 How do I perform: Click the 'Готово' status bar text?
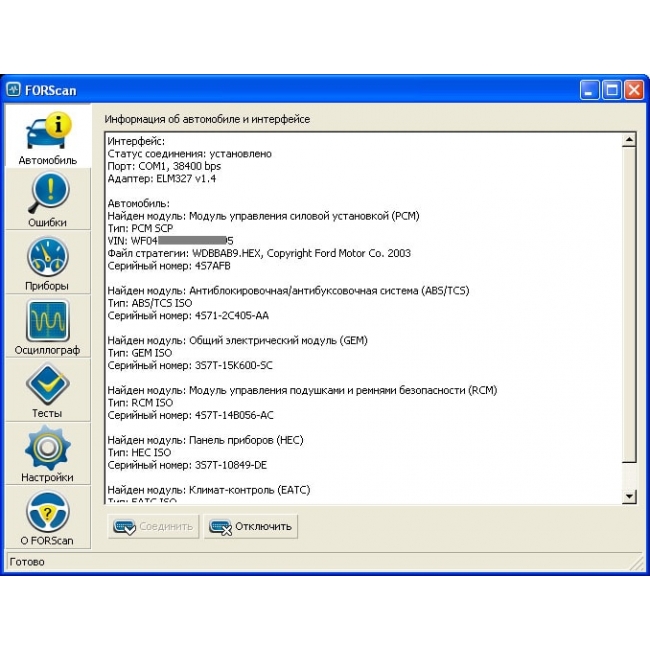coord(27,562)
